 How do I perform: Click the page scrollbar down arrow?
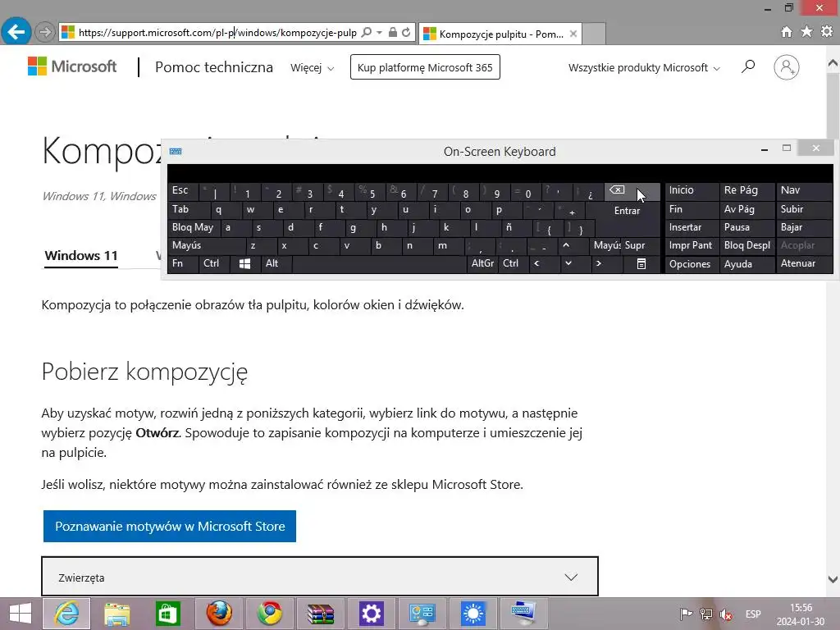point(833,579)
